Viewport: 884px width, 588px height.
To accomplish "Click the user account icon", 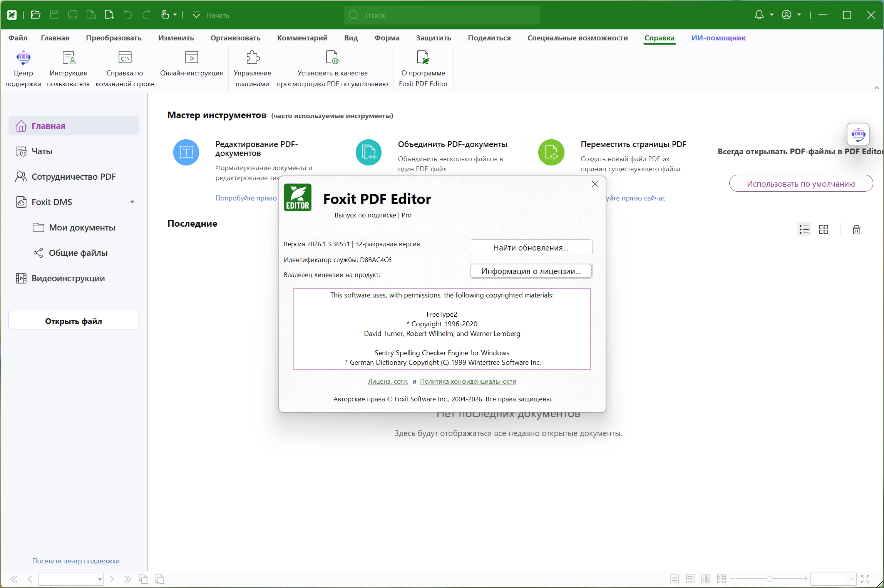I will point(787,15).
